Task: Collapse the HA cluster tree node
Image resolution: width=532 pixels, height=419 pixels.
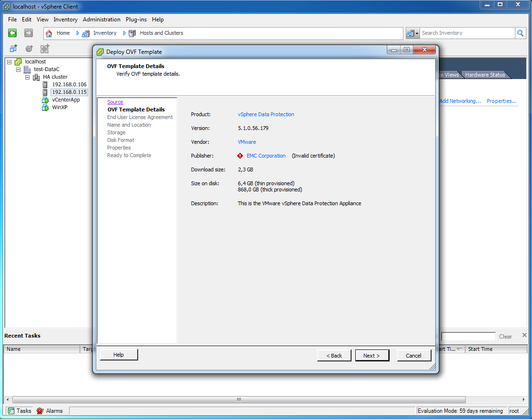Action: 28,77
